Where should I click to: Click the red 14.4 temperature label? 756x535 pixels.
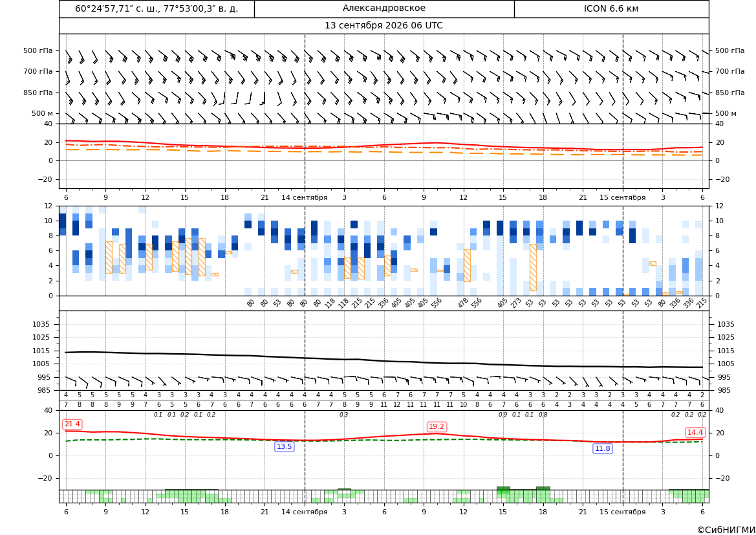click(x=695, y=432)
